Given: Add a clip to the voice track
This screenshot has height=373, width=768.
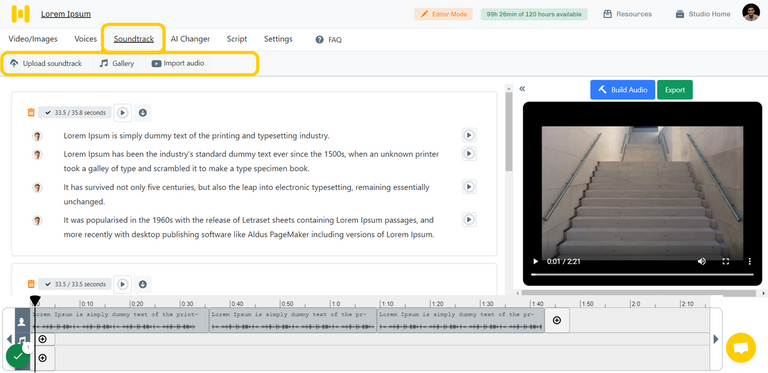Looking at the screenshot, I should click(557, 320).
